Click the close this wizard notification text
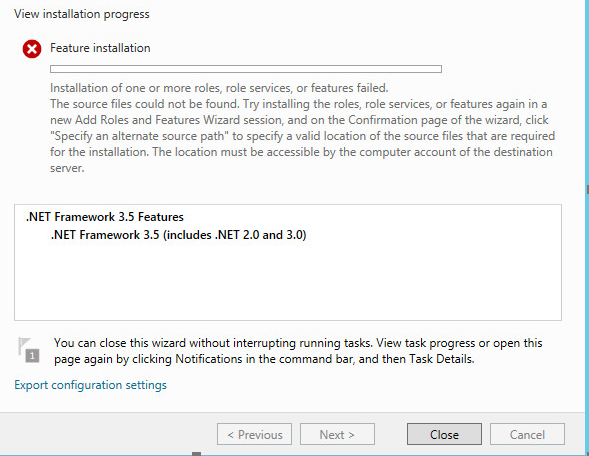Screen dimensions: 589x456 click(298, 351)
